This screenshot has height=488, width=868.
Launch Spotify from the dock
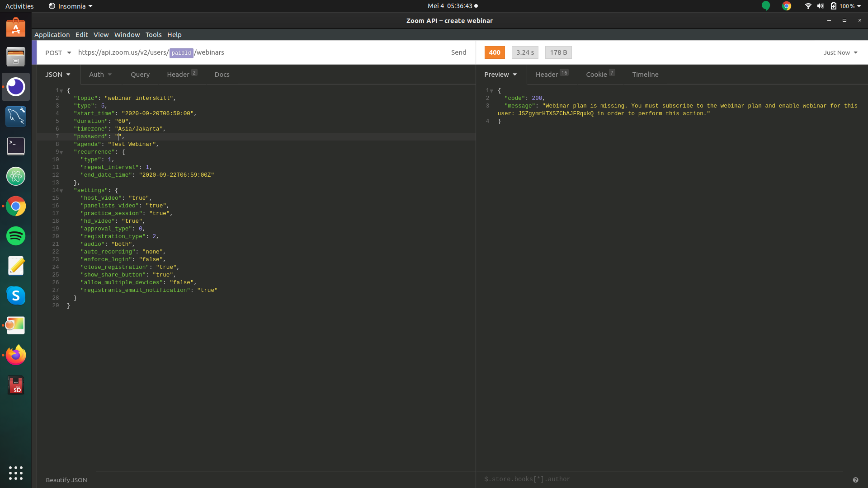point(16,236)
